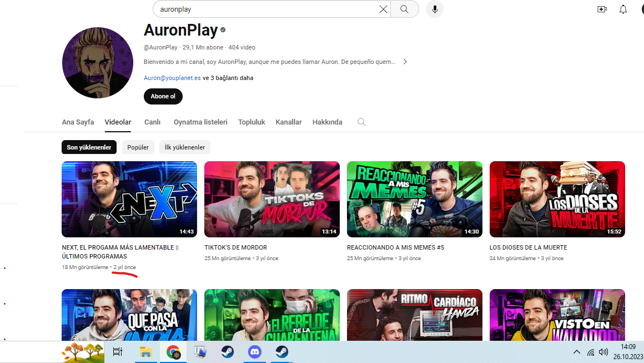Open Task View in taskbar

click(x=118, y=352)
